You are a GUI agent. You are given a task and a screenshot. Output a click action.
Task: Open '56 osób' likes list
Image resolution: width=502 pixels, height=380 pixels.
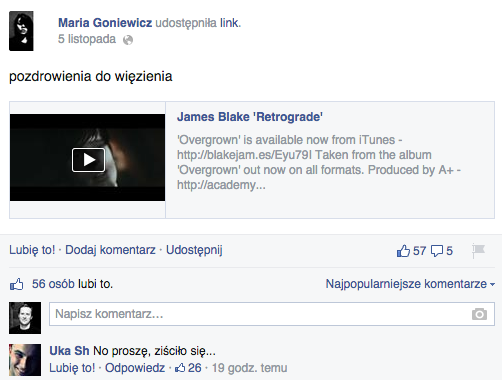[x=53, y=284]
